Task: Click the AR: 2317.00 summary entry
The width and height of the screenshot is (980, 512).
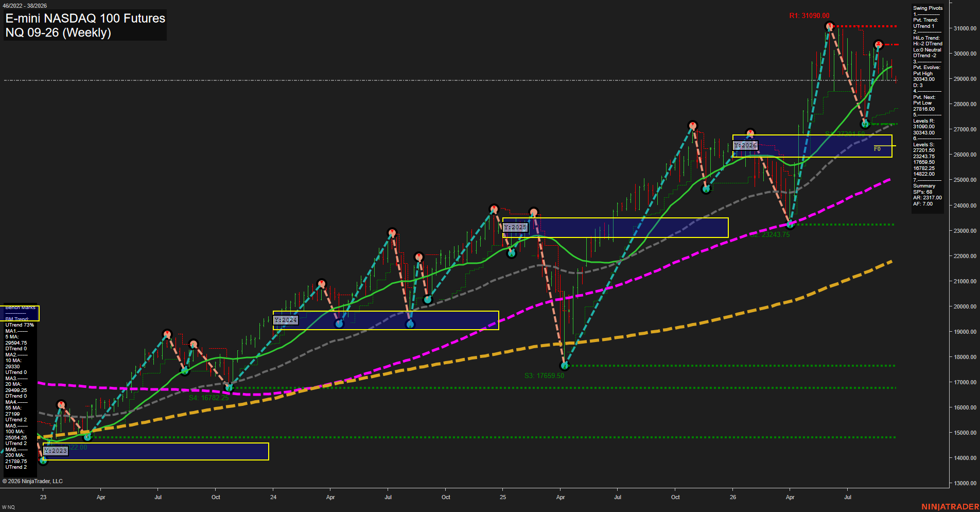Action: (927, 198)
